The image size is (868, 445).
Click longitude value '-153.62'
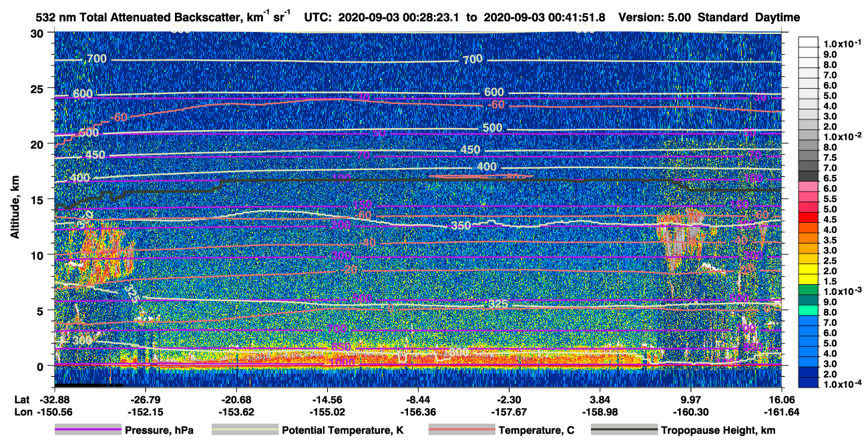click(235, 412)
